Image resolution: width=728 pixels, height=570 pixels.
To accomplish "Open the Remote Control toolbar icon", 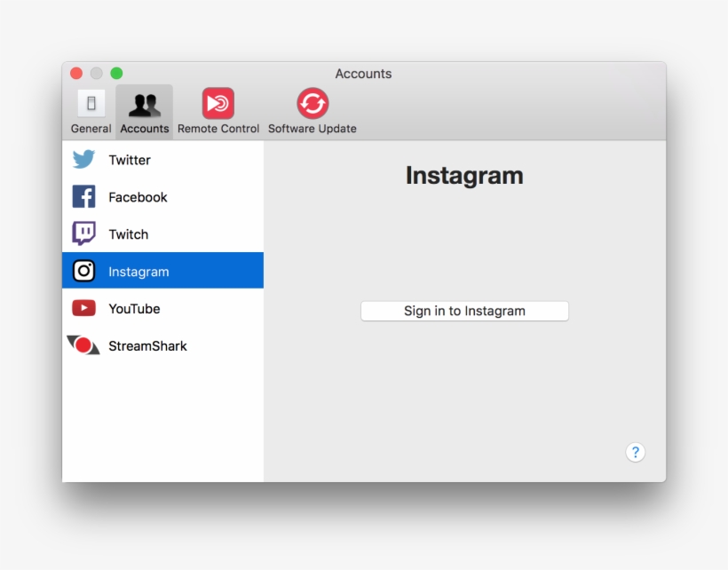I will [218, 102].
